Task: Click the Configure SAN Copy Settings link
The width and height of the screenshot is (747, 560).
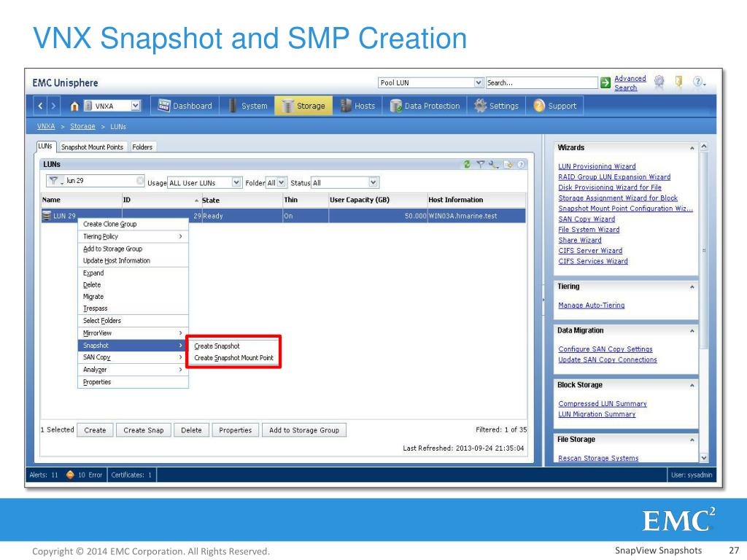Action: 605,349
